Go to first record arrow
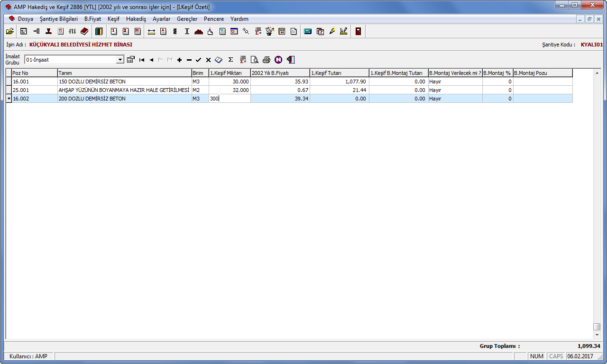The image size is (607, 364). tap(142, 60)
